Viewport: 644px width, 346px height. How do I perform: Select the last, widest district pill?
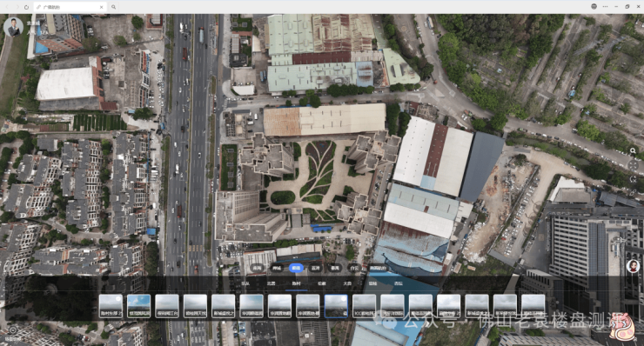point(378,268)
